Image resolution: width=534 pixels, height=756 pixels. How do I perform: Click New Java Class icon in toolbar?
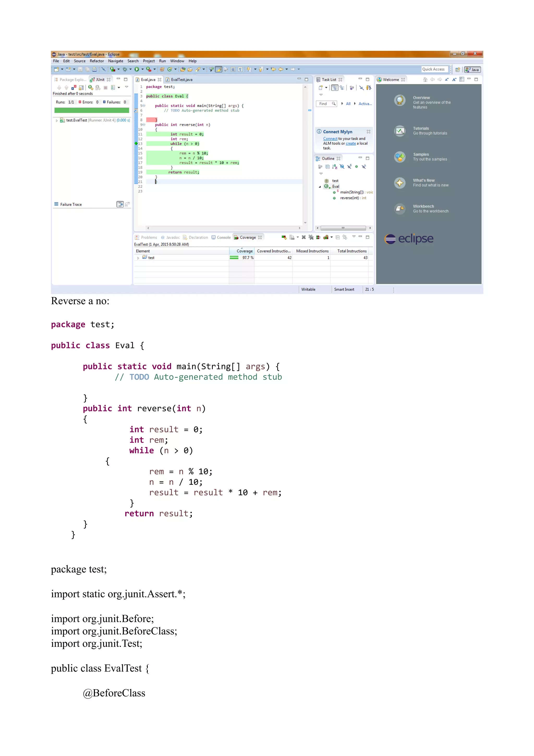[170, 69]
